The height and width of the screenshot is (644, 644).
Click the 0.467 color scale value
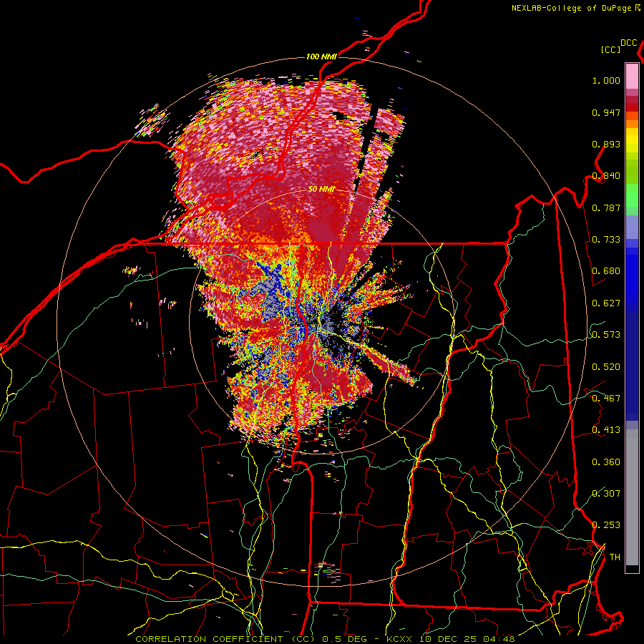[x=606, y=399]
